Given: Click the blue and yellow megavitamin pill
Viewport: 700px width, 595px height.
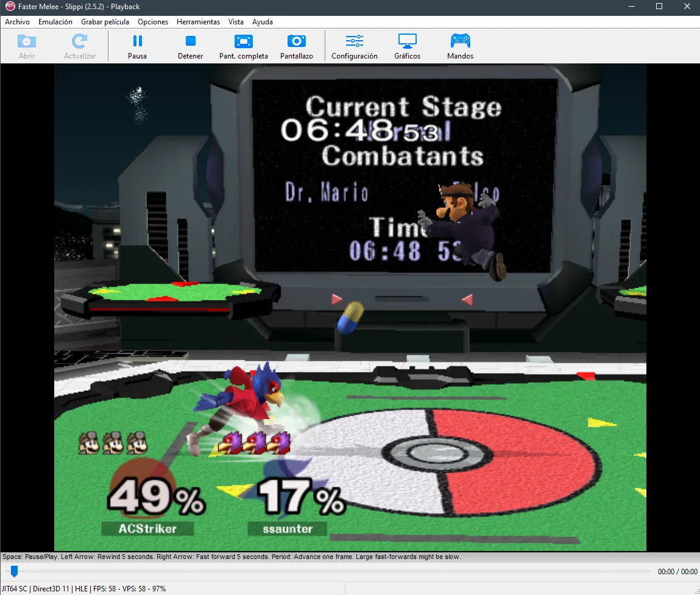Looking at the screenshot, I should [350, 318].
